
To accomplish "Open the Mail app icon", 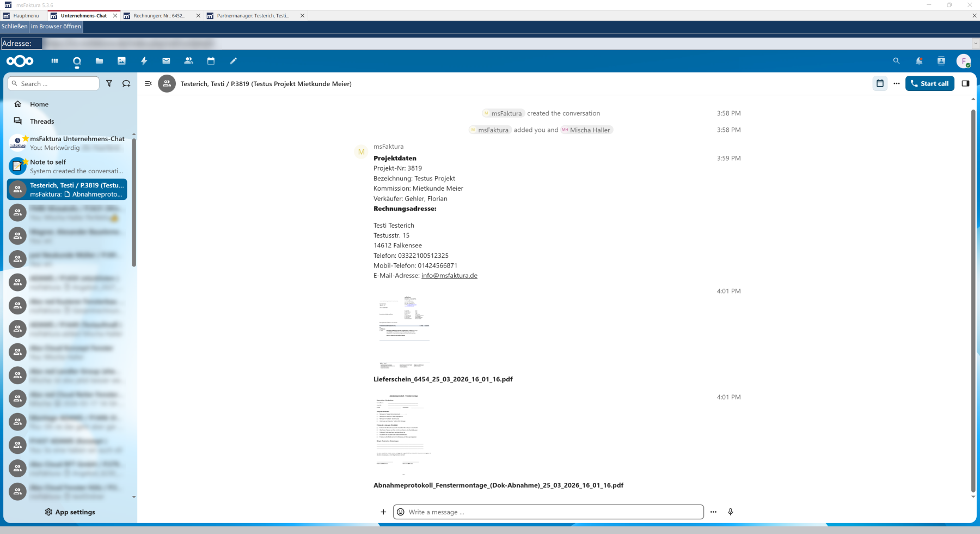I will click(166, 61).
